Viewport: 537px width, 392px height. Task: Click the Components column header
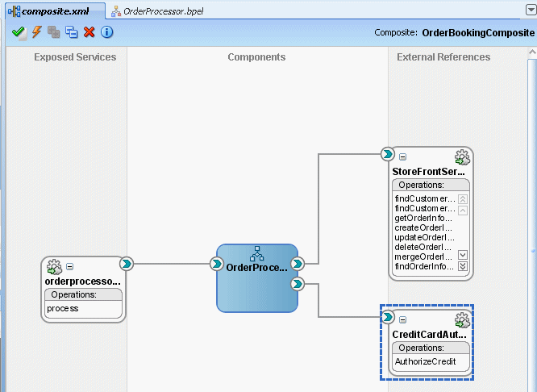click(x=256, y=57)
